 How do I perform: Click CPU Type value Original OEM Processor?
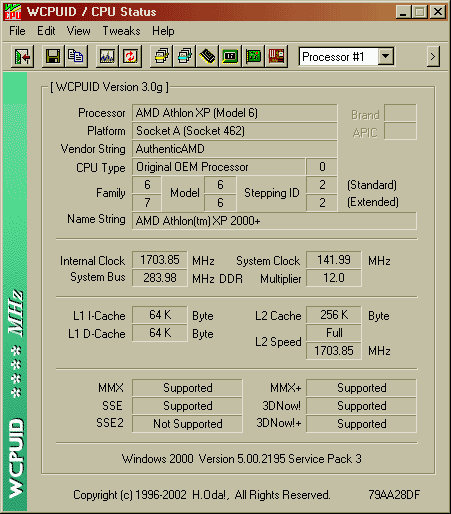219,167
